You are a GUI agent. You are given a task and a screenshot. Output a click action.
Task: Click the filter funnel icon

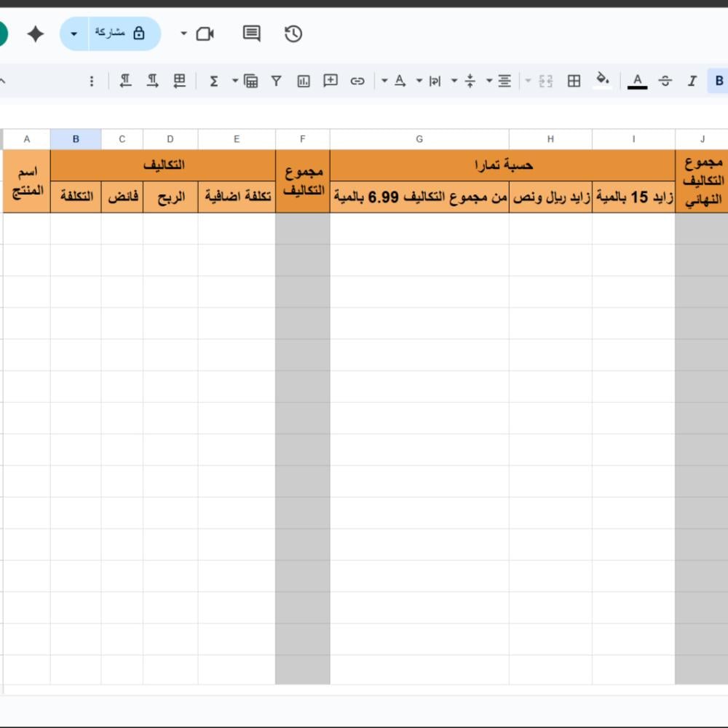click(277, 81)
